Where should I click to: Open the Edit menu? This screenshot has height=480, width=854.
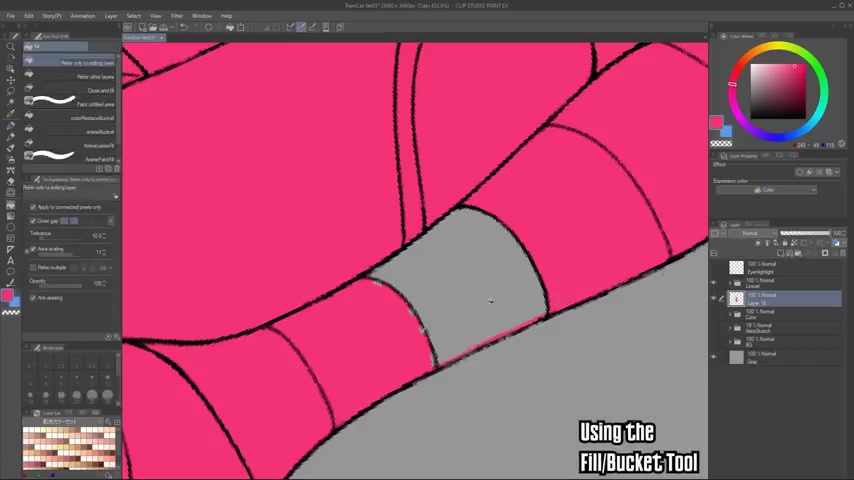(28, 16)
